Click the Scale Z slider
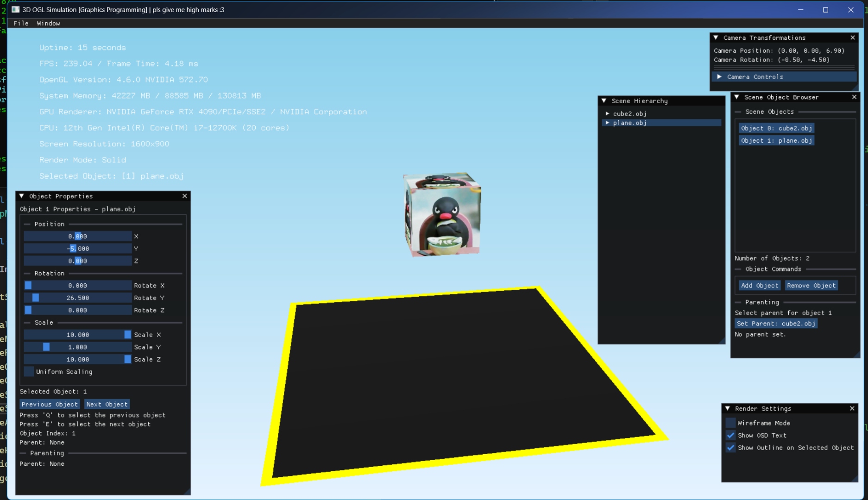 point(78,360)
